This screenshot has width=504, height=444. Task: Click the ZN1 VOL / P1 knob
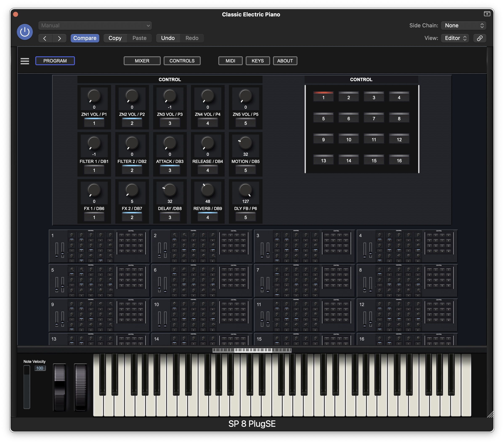94,96
